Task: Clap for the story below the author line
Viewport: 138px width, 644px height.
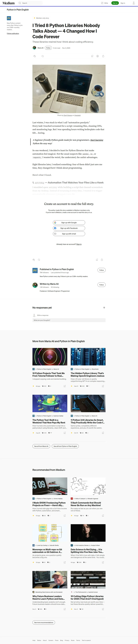Action: 34,56
